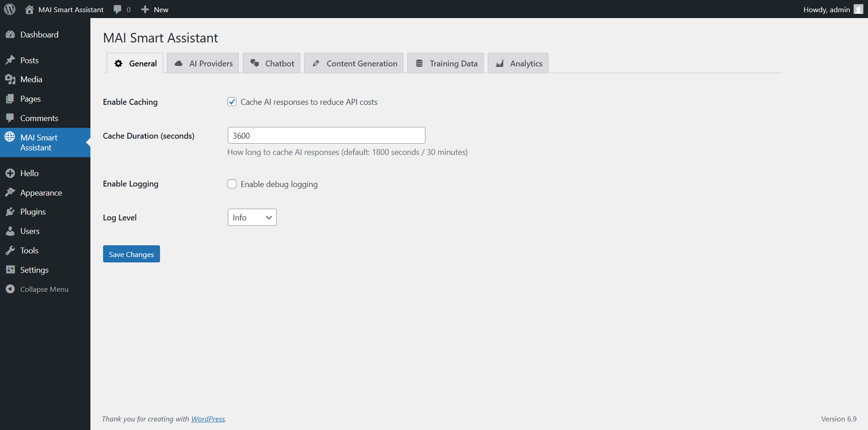Enable the debug logging checkbox
868x430 pixels.
(x=232, y=184)
